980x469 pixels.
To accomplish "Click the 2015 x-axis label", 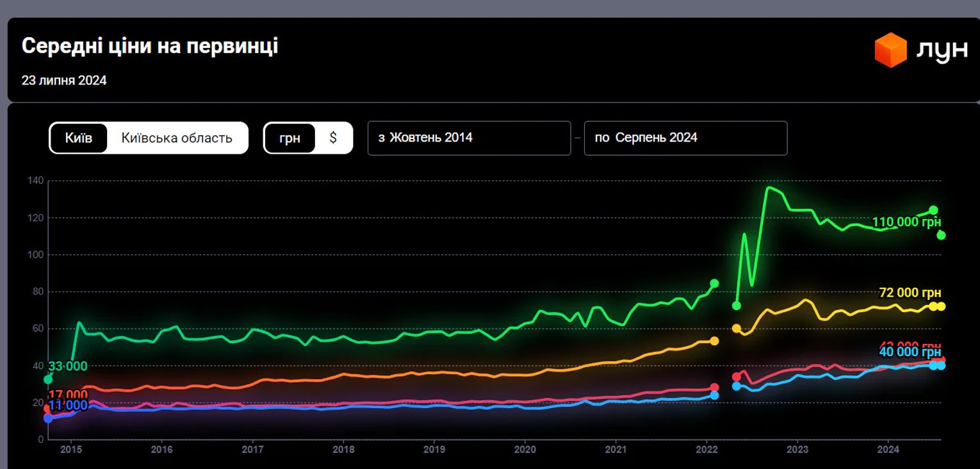I will [70, 450].
